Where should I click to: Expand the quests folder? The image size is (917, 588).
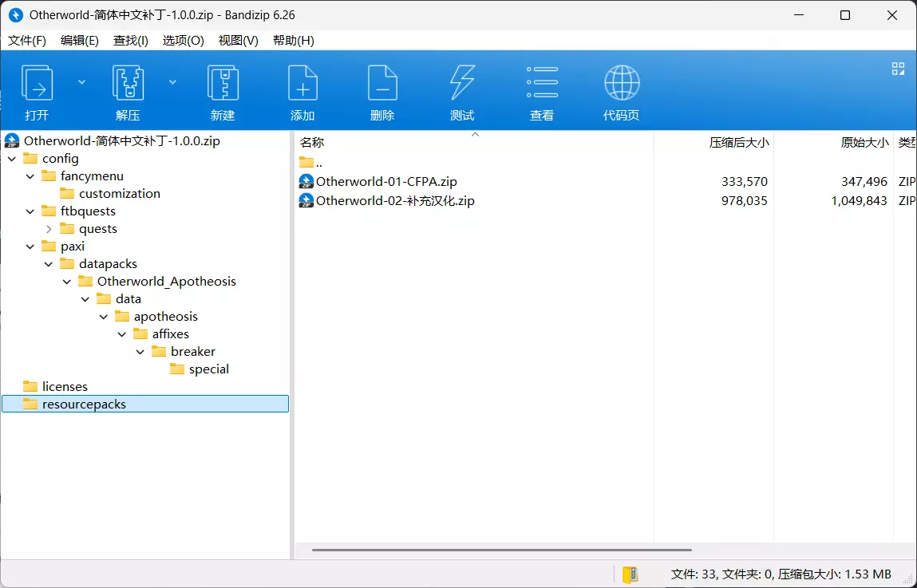[x=49, y=229]
